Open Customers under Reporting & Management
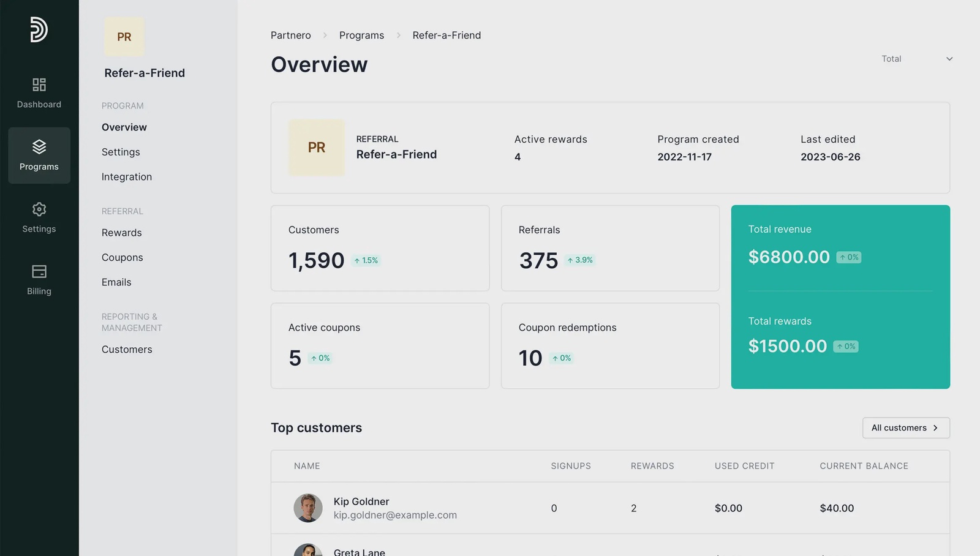Viewport: 980px width, 556px height. click(x=127, y=349)
